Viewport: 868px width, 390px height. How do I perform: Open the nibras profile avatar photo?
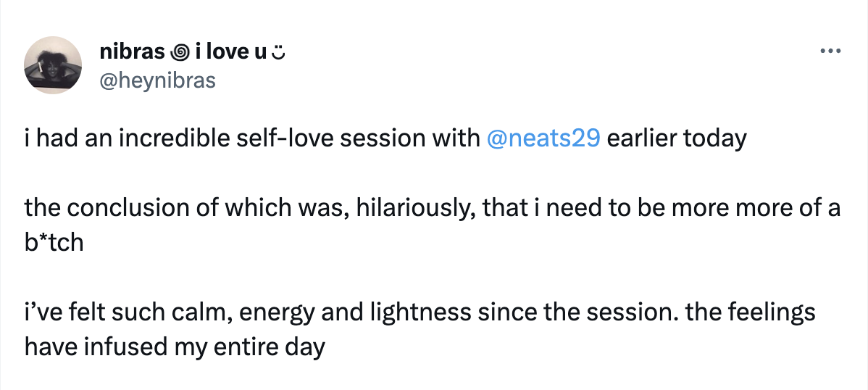(53, 65)
